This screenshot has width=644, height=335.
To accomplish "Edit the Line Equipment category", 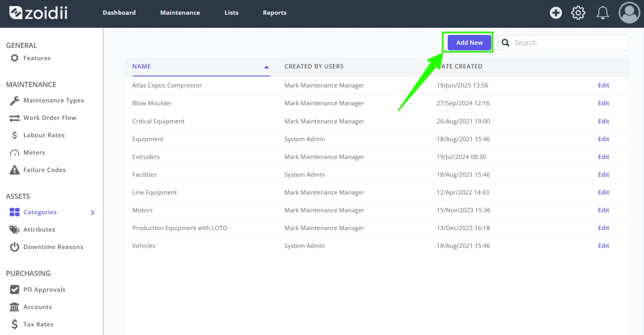I will coord(604,192).
